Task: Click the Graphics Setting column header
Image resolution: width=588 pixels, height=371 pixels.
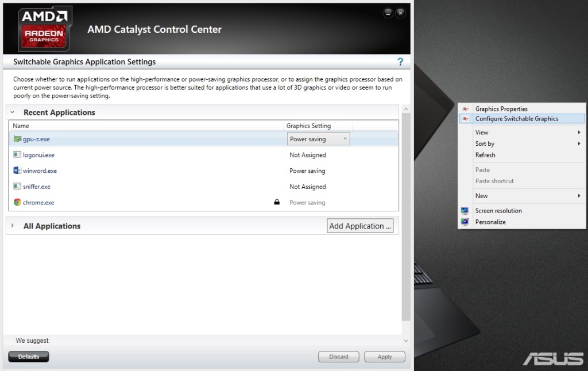Action: pyautogui.click(x=308, y=126)
